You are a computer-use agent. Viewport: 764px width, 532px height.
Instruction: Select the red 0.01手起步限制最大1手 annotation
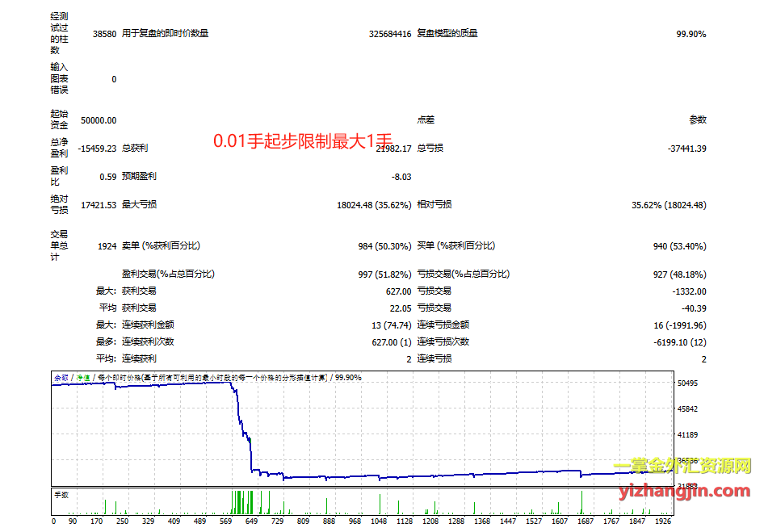pos(302,141)
